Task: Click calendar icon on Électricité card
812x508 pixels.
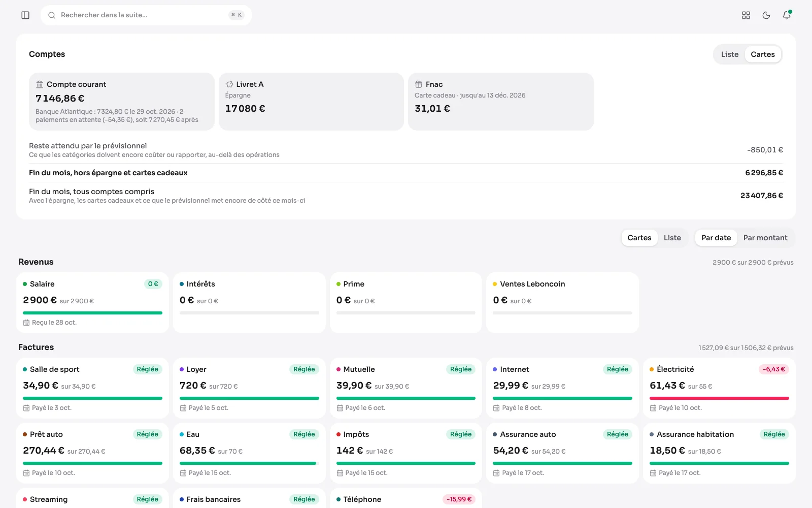Action: [x=653, y=408]
